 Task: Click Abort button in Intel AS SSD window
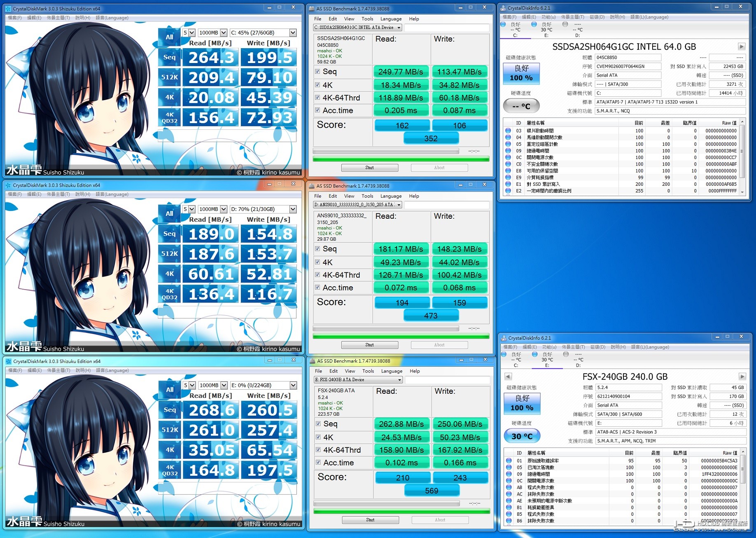439,168
